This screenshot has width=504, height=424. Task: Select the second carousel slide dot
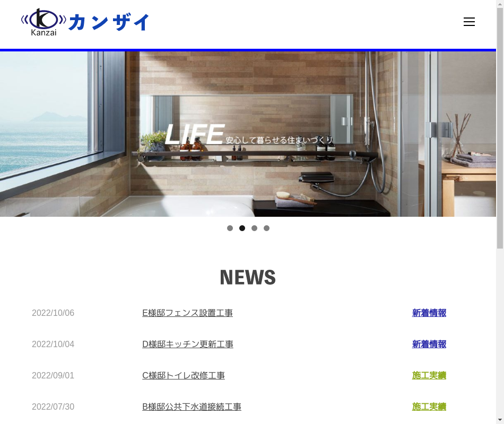(242, 228)
